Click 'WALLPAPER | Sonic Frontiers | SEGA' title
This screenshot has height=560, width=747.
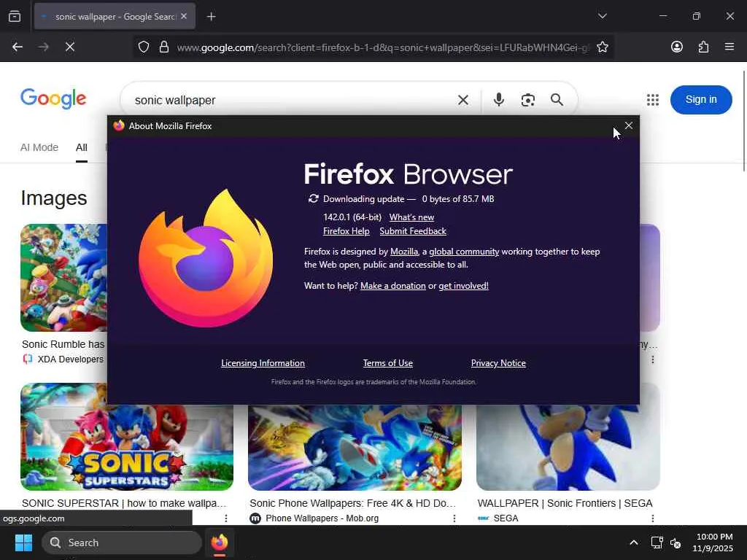pos(565,503)
